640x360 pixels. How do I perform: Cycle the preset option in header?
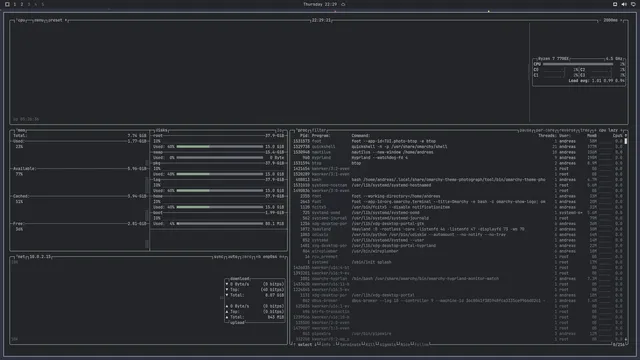(57, 20)
